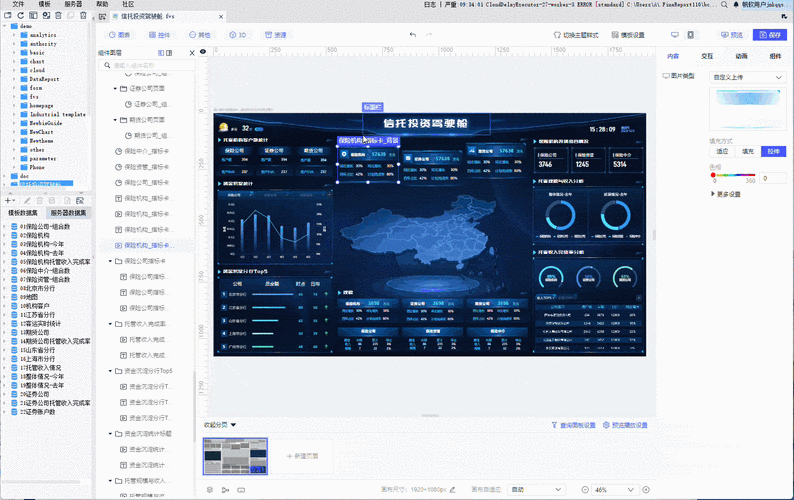The image size is (794, 500).
Task: Switch to mobile device preview icon
Action: 690,35
